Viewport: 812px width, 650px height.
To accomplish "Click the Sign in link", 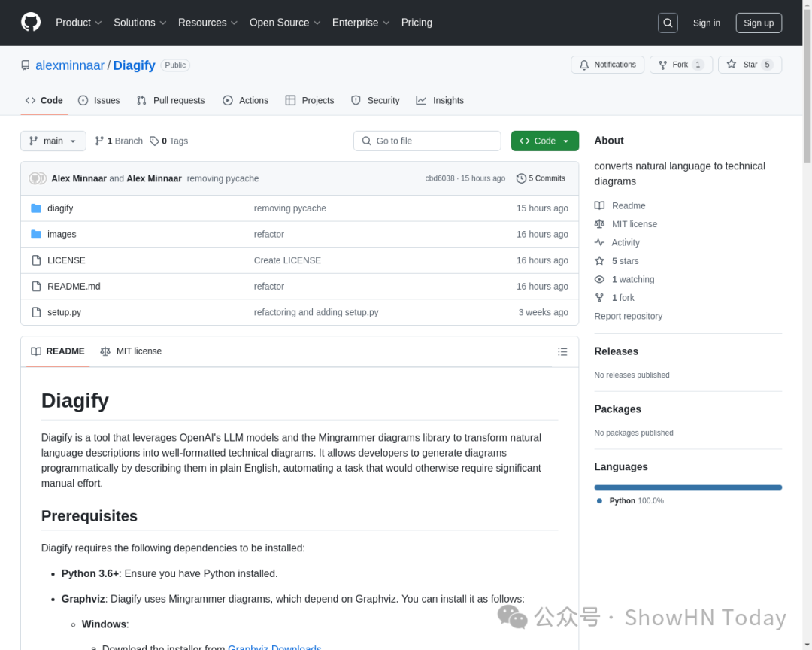I will click(706, 23).
